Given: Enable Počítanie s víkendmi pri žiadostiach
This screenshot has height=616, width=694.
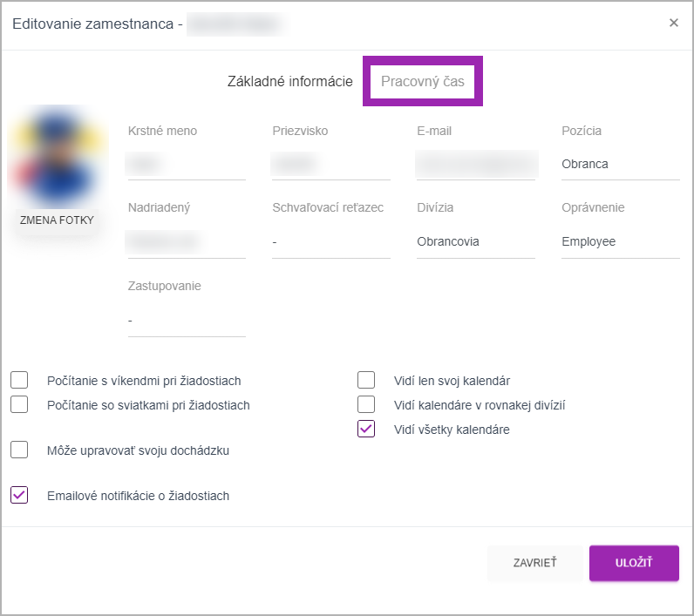Looking at the screenshot, I should click(x=19, y=380).
